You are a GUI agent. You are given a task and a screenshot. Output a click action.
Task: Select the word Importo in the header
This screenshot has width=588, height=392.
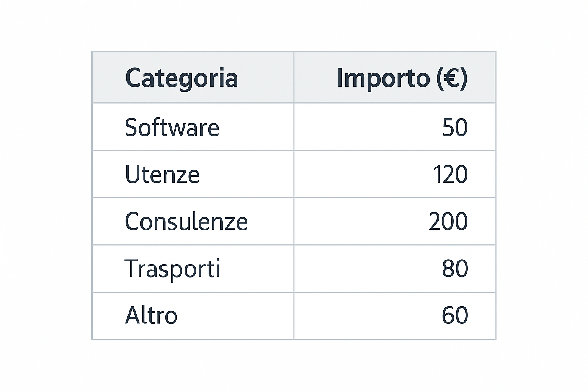click(x=383, y=78)
